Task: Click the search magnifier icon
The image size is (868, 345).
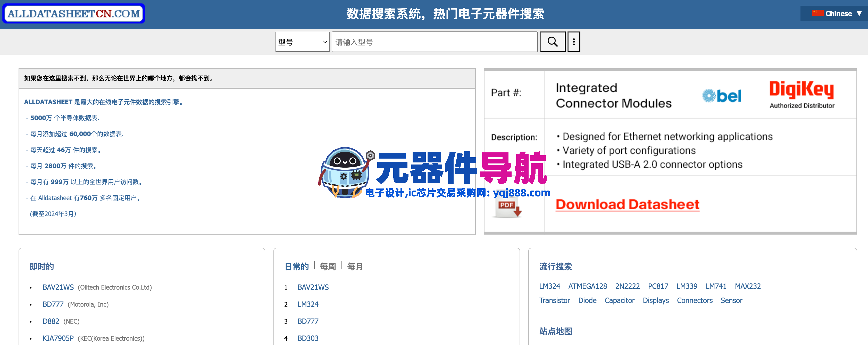Action: 553,42
